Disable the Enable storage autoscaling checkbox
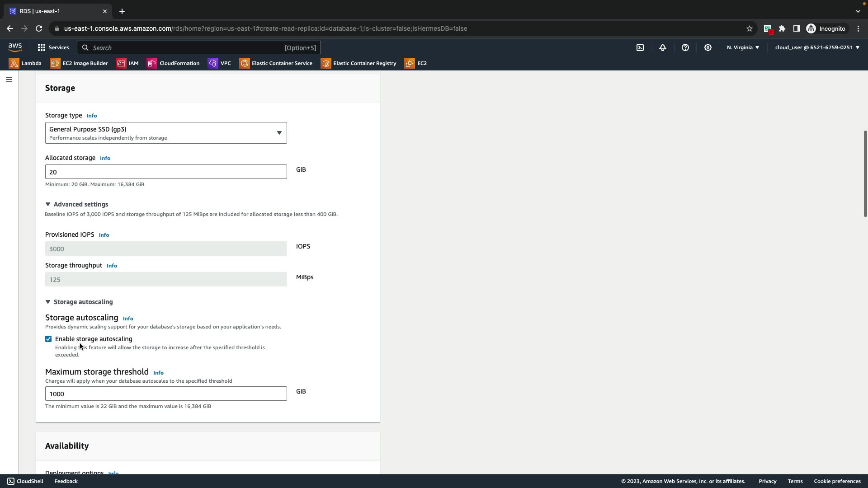 [48, 339]
